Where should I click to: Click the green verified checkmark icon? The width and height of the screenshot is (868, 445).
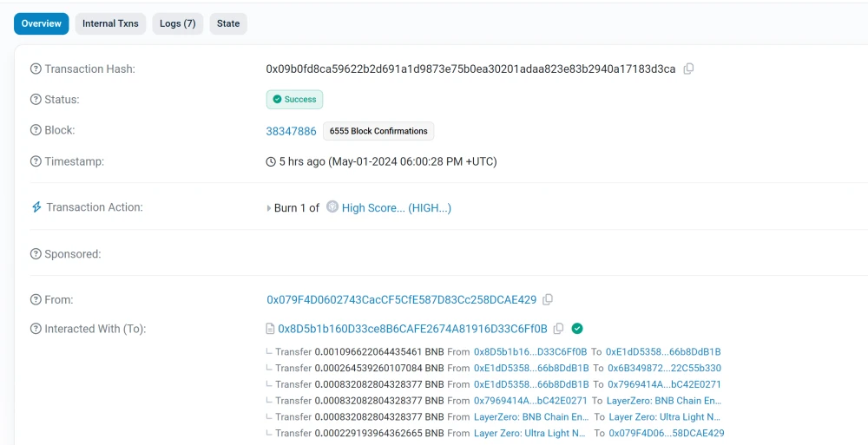[x=577, y=329]
